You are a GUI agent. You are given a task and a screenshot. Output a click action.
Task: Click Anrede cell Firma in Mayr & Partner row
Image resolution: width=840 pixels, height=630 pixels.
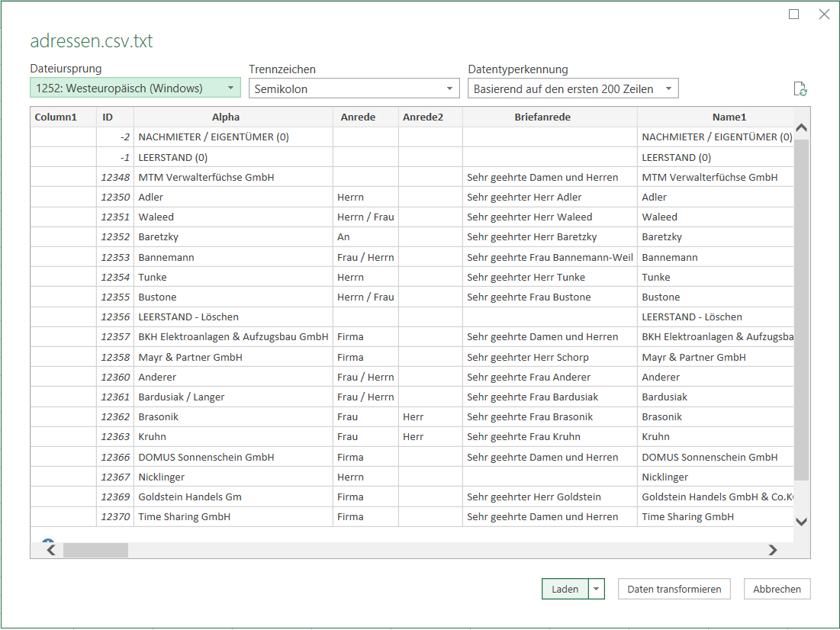pyautogui.click(x=366, y=357)
